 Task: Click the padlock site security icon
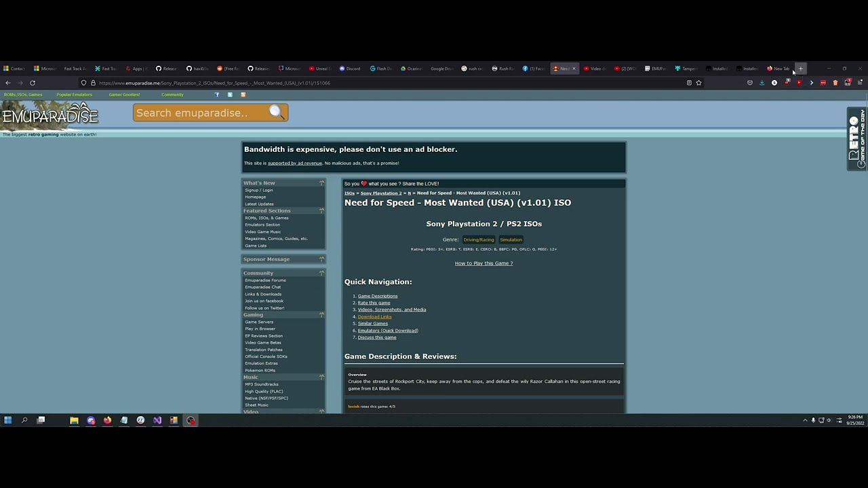93,83
